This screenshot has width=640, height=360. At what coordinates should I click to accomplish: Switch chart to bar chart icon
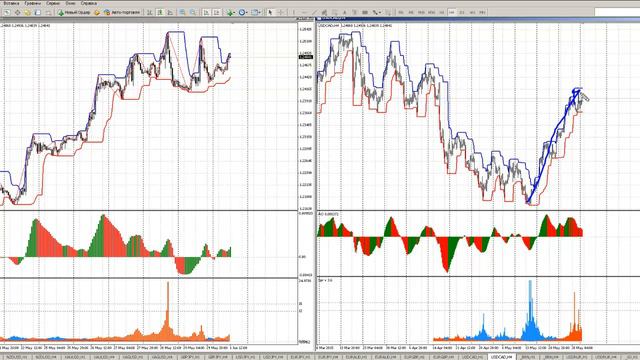coord(150,13)
